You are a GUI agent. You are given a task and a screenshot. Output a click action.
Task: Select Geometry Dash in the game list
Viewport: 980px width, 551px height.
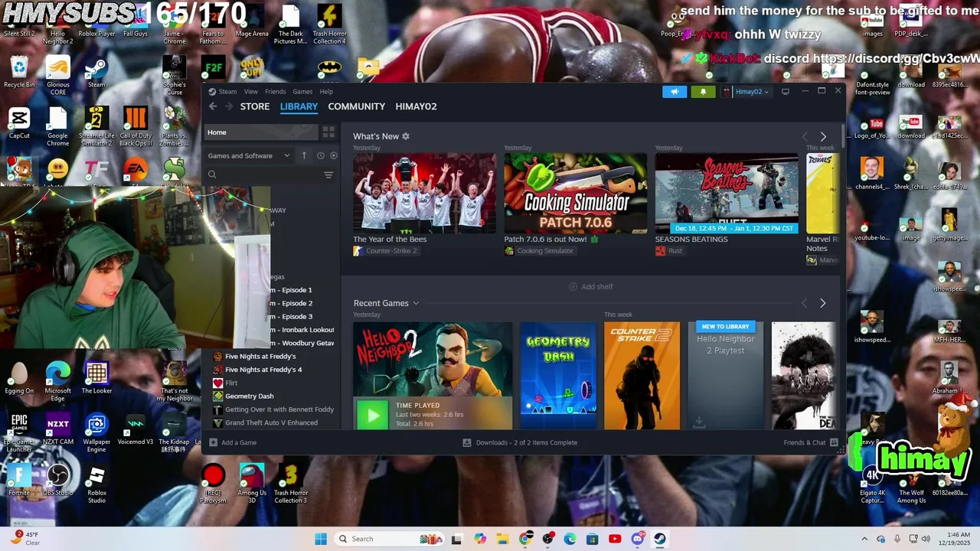pyautogui.click(x=249, y=396)
